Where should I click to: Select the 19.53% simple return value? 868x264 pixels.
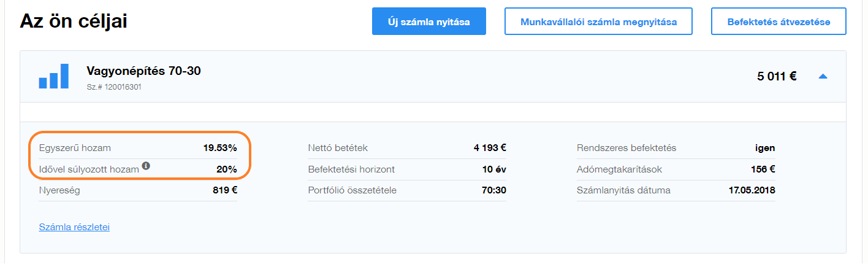click(220, 148)
